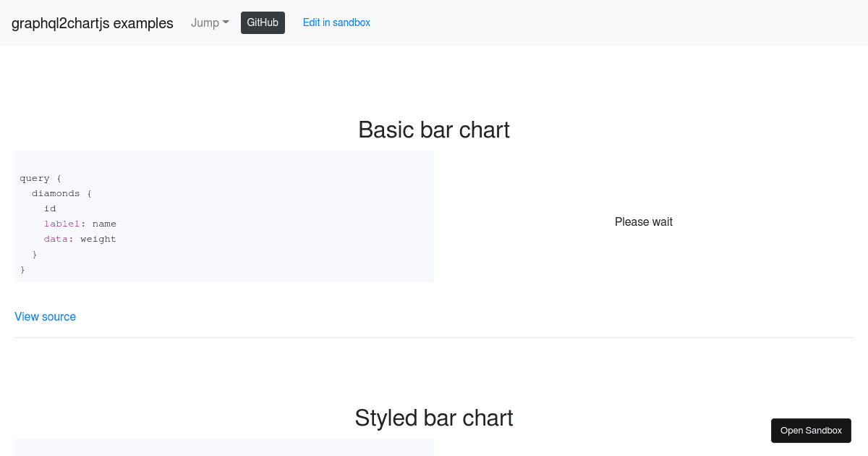This screenshot has height=456, width=868.
Task: Click "View source" below the query
Action: tap(45, 316)
